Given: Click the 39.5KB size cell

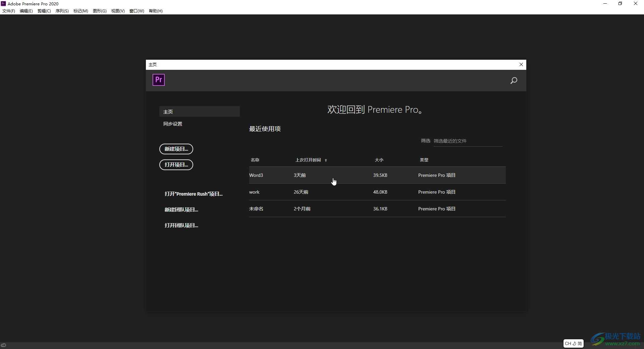Looking at the screenshot, I should (380, 175).
